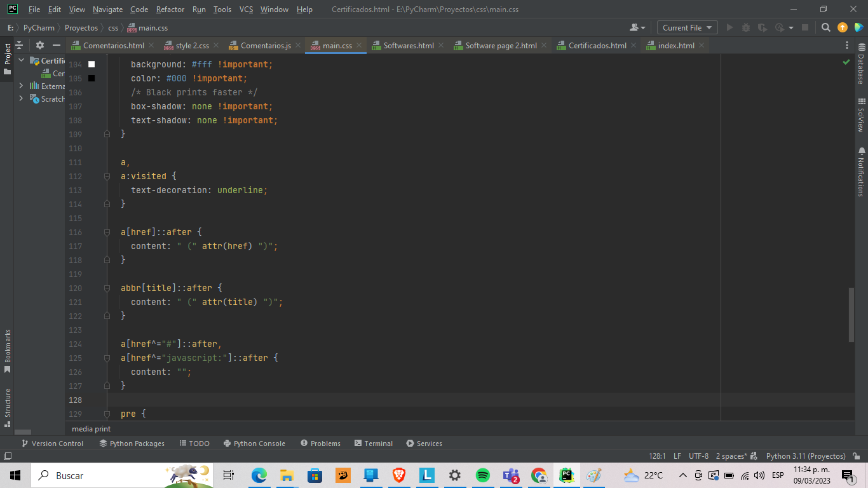Viewport: 868px width, 488px height.
Task: Toggle code fold marker at line 116
Action: (x=107, y=232)
